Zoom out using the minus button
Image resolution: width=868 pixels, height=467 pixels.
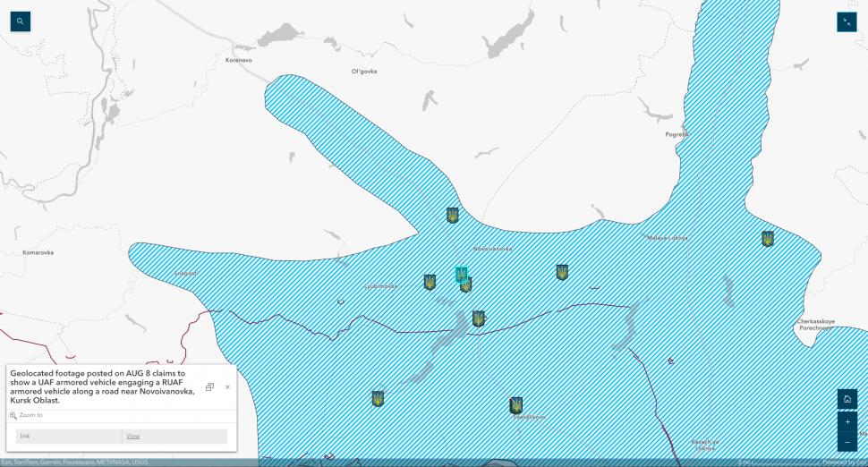[x=847, y=442]
